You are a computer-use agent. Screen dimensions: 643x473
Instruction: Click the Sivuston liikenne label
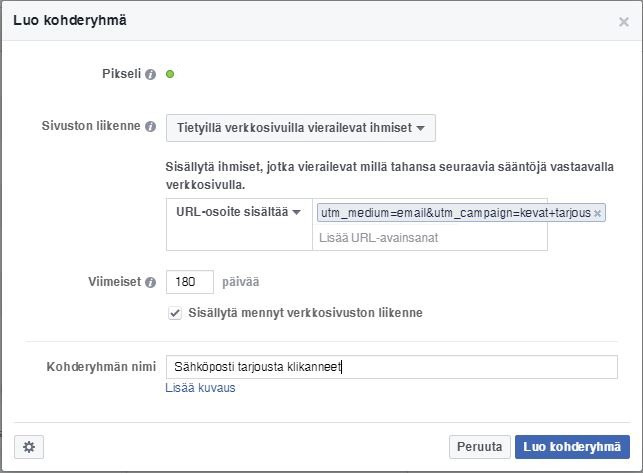[91, 126]
